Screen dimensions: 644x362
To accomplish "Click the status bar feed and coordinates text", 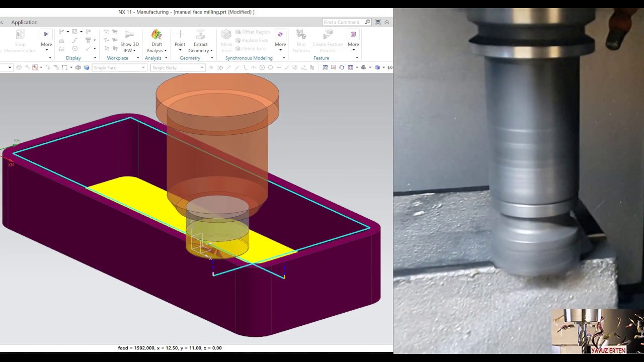I will (x=170, y=348).
